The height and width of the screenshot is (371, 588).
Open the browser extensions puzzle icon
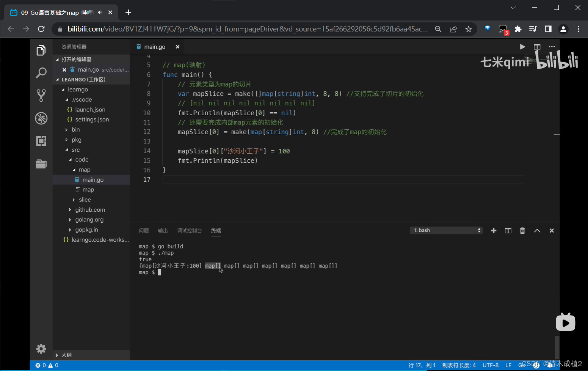(518, 29)
